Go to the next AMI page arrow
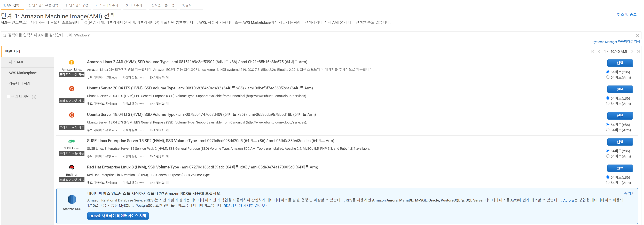644x225 pixels. click(632, 51)
